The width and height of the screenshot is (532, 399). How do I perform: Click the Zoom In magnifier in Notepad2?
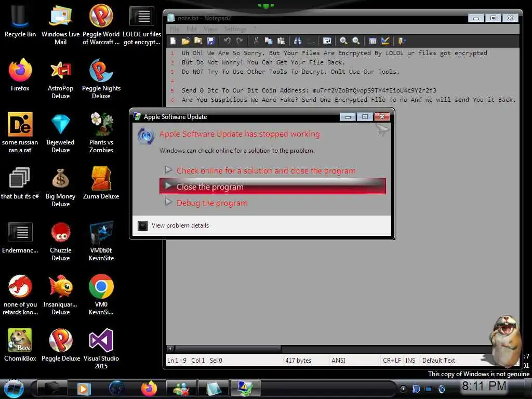click(343, 41)
